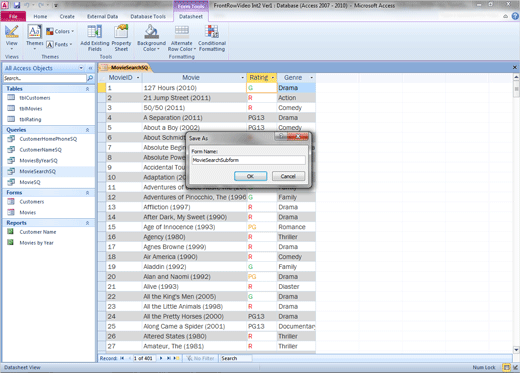Click the vertical scrollbar down arrow
520x373 pixels.
tap(516, 350)
